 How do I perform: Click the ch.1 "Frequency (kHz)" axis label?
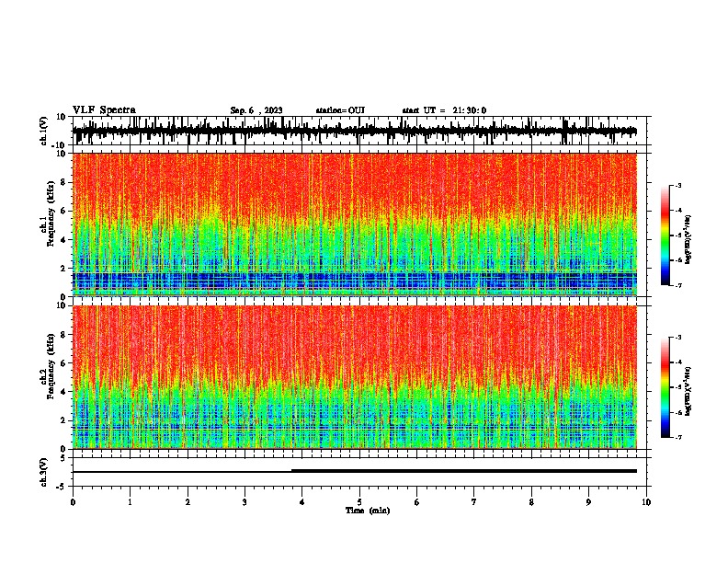51,213
